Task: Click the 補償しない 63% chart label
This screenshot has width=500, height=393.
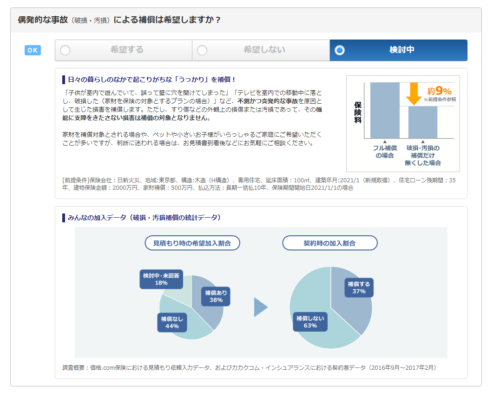Action: point(310,322)
